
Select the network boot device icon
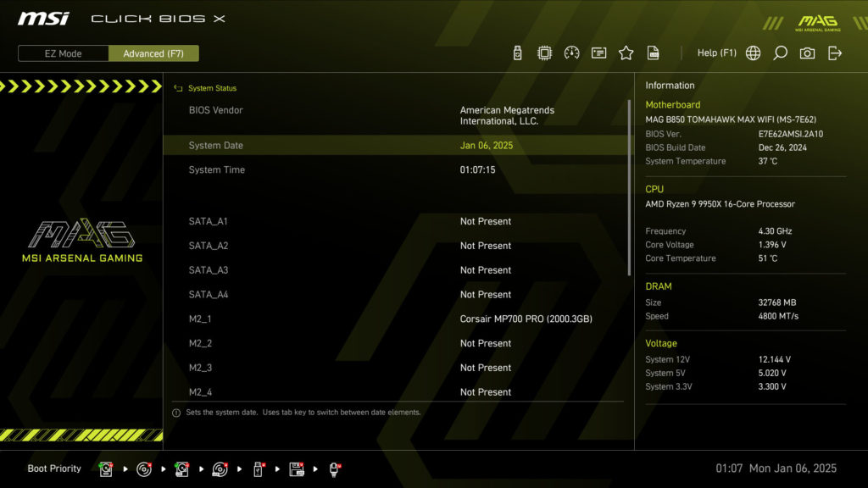coord(335,469)
